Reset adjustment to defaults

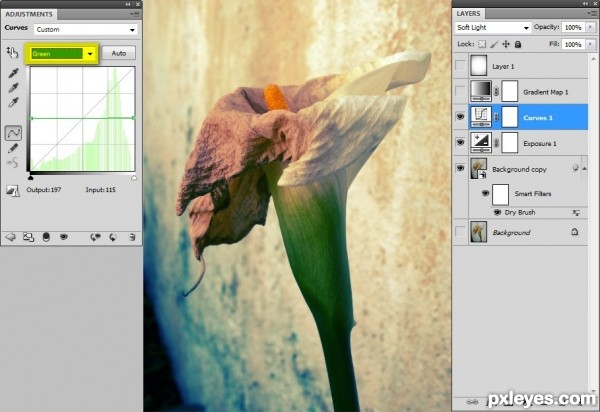point(113,237)
